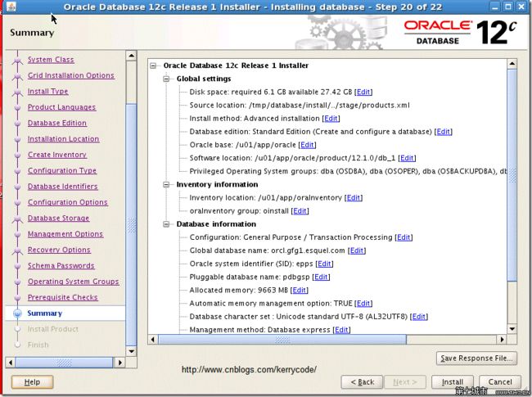Go to Recovery Options step

coord(59,250)
